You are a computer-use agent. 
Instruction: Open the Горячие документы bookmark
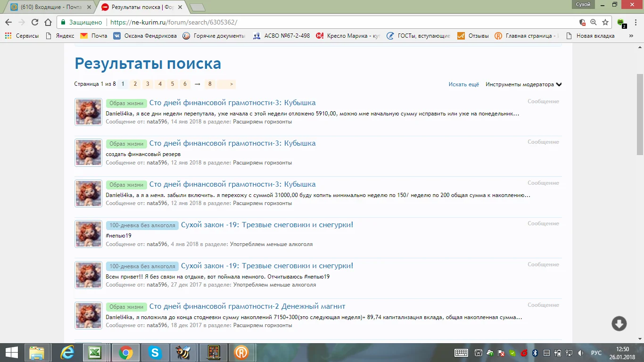[x=214, y=36]
